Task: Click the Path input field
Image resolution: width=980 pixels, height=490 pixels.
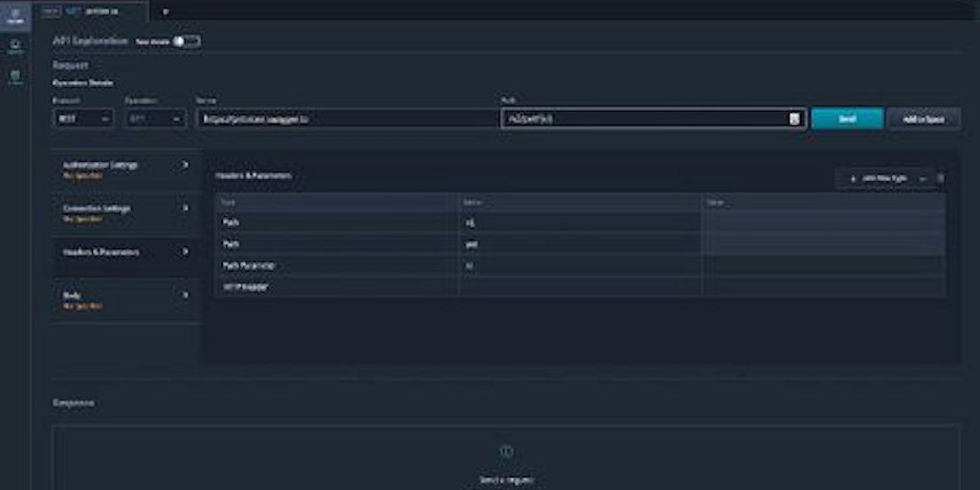Action: pos(653,119)
